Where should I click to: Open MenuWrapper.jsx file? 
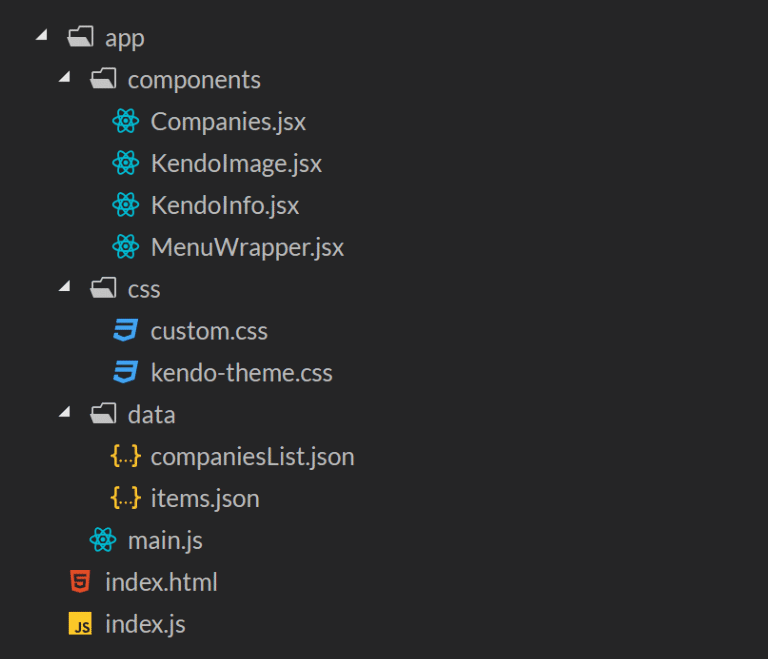pos(247,247)
